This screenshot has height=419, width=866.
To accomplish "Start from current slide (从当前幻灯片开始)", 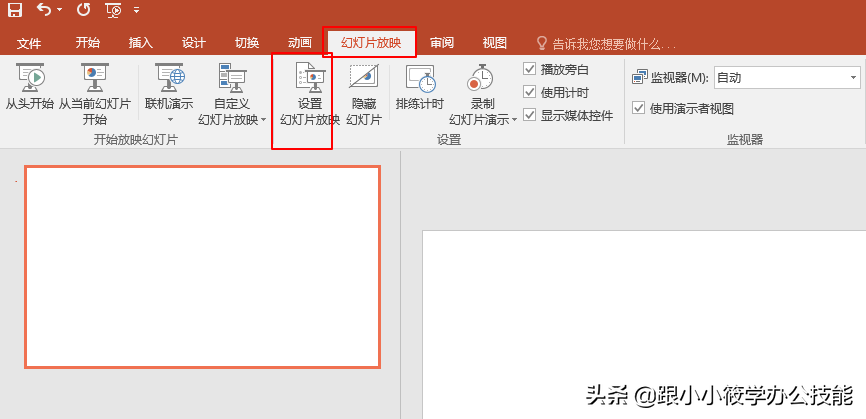I will 94,94.
